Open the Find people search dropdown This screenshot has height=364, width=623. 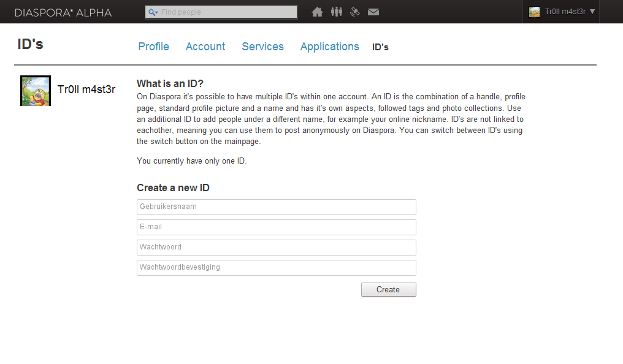[221, 12]
